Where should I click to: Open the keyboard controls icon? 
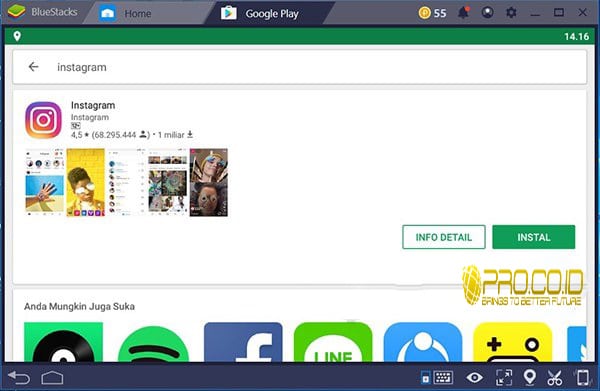tap(443, 378)
